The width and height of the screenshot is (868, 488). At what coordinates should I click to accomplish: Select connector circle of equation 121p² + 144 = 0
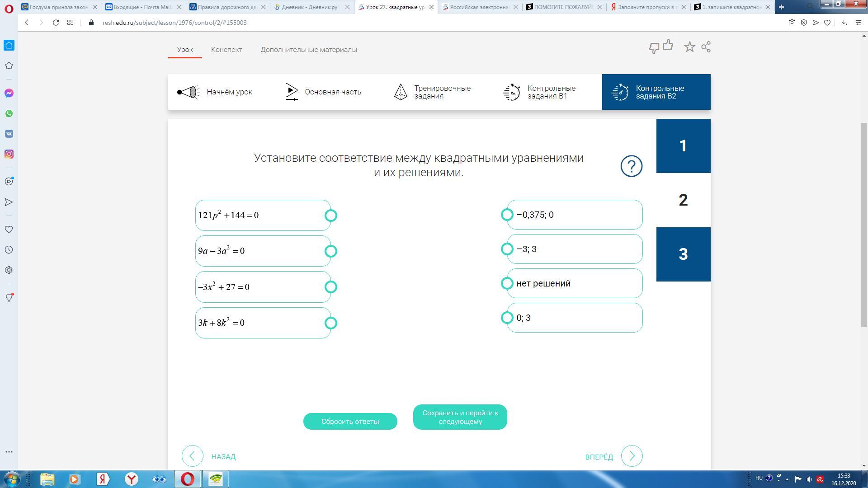tap(331, 216)
